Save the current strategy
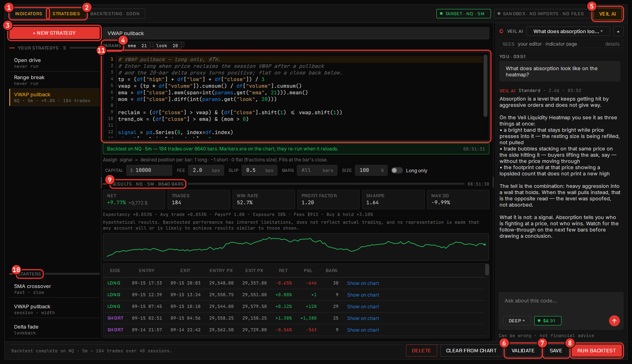The image size is (632, 364). pyautogui.click(x=556, y=351)
